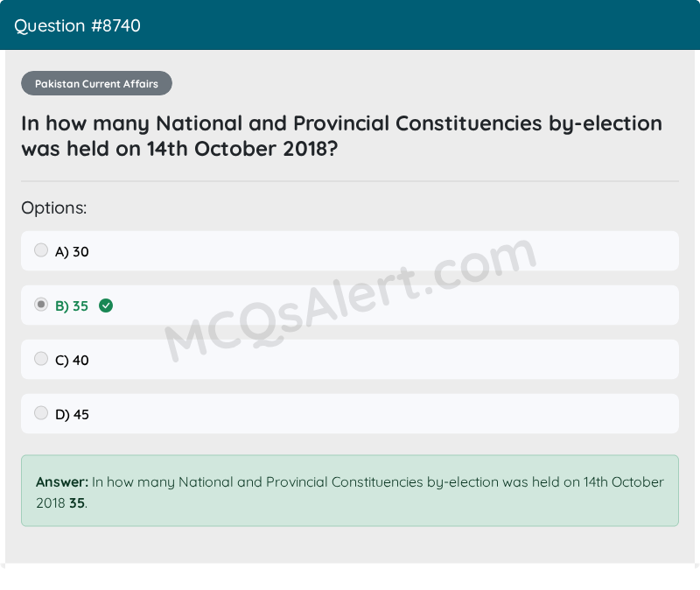Image resolution: width=700 pixels, height=590 pixels.
Task: Click the A) 30 option label
Action: click(72, 252)
